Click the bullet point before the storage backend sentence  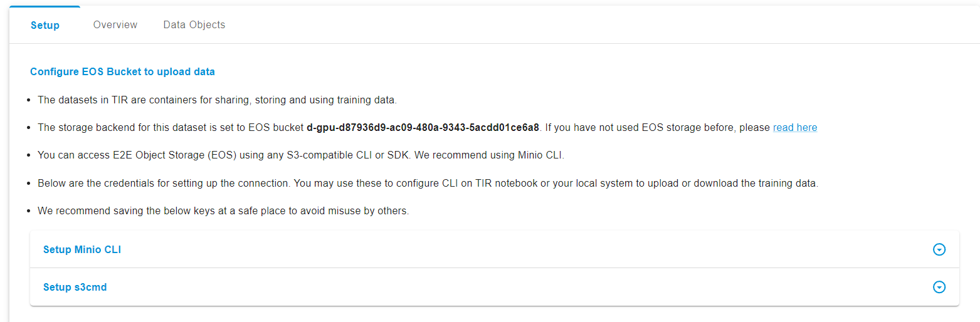coord(29,128)
